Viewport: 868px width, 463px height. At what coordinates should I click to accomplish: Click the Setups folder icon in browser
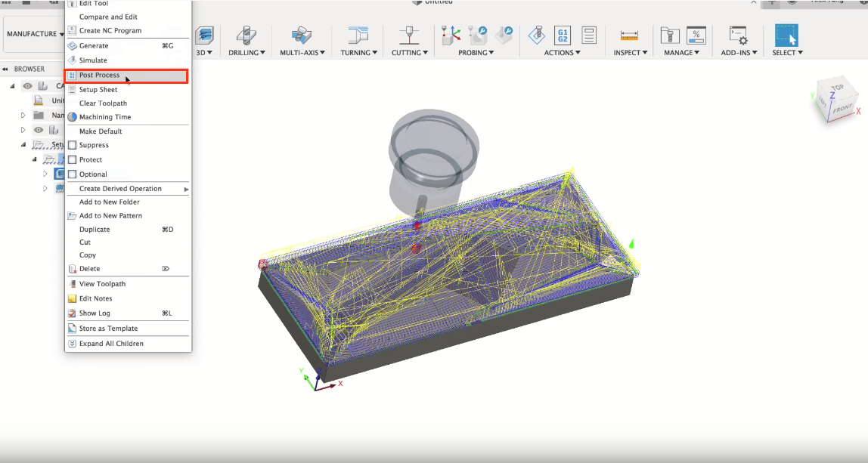point(39,144)
